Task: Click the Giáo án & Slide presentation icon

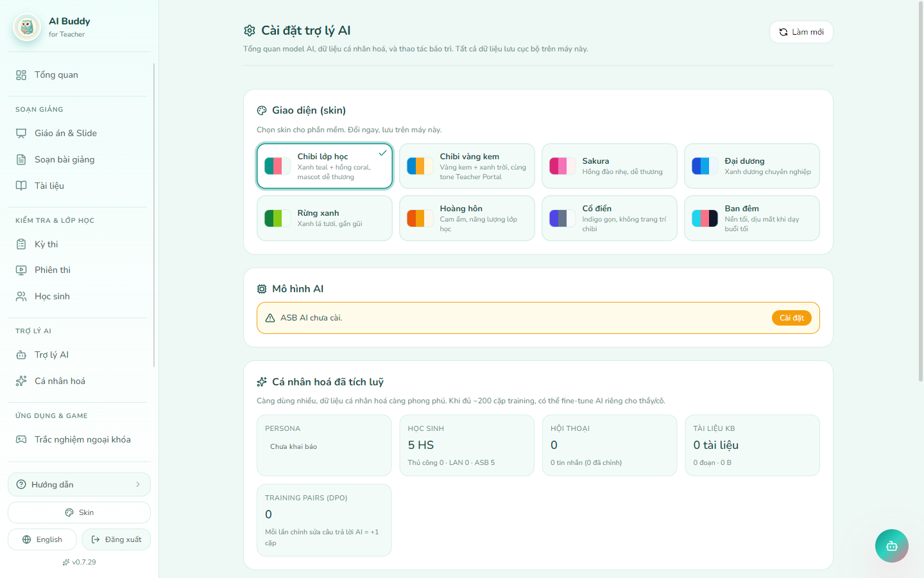Action: tap(21, 134)
